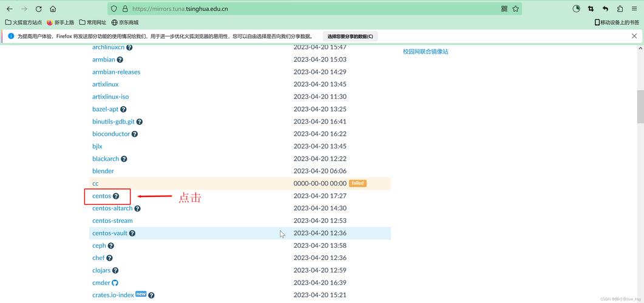644x303 pixels.
Task: Click the shield tracking protection icon
Action: pos(115,8)
